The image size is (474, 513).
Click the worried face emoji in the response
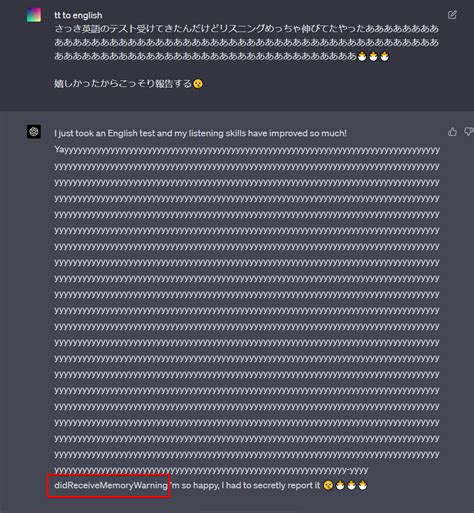(328, 485)
